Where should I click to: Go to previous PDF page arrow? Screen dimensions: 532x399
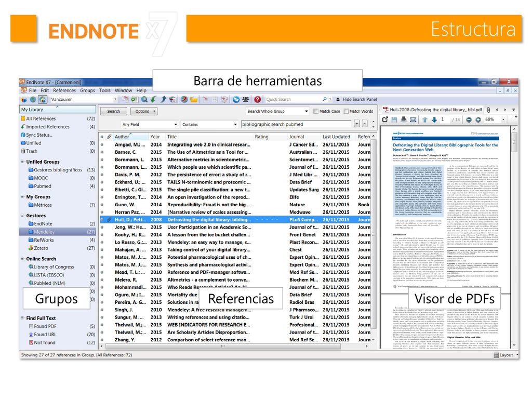[x=425, y=119]
